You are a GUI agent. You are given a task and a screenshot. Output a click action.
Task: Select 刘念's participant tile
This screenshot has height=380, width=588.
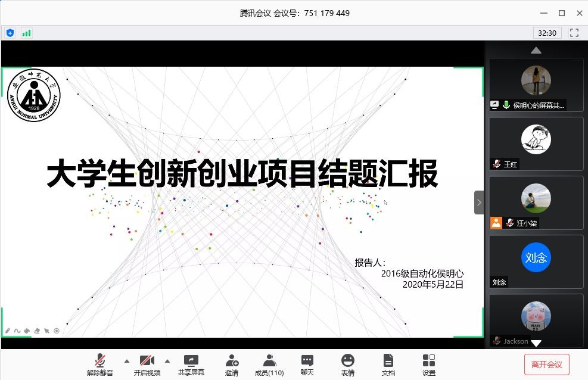click(536, 261)
